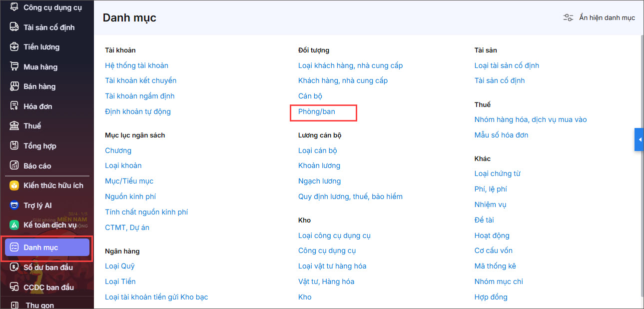Image resolution: width=644 pixels, height=309 pixels.
Task: Open the Hợp đồng link
Action: click(x=491, y=297)
